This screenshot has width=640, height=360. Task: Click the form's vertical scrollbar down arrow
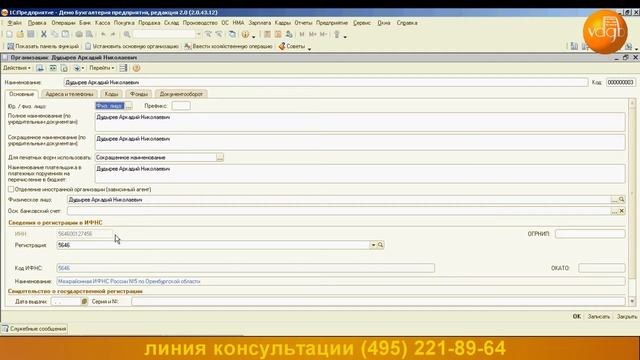pos(632,302)
